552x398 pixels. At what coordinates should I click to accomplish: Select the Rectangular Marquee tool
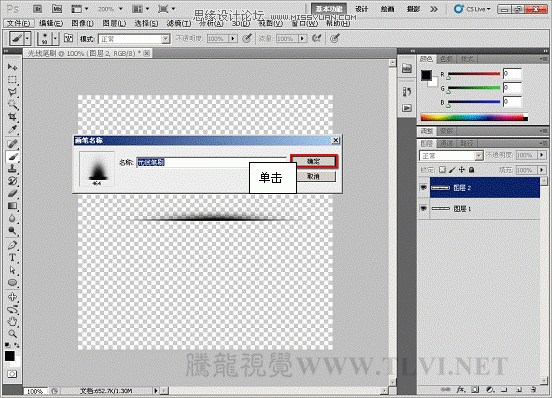coord(12,80)
